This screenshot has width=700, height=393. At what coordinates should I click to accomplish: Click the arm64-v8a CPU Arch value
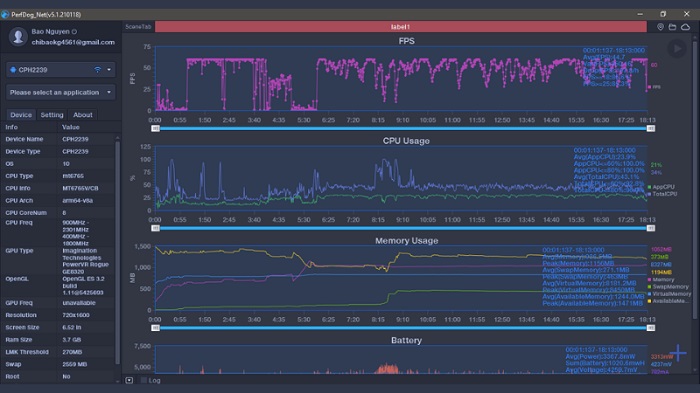(78, 201)
